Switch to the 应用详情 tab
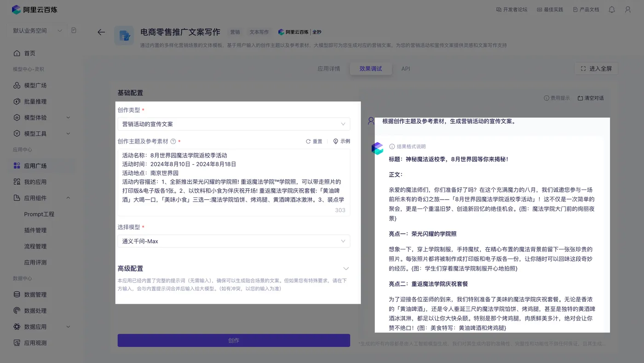 (x=329, y=69)
